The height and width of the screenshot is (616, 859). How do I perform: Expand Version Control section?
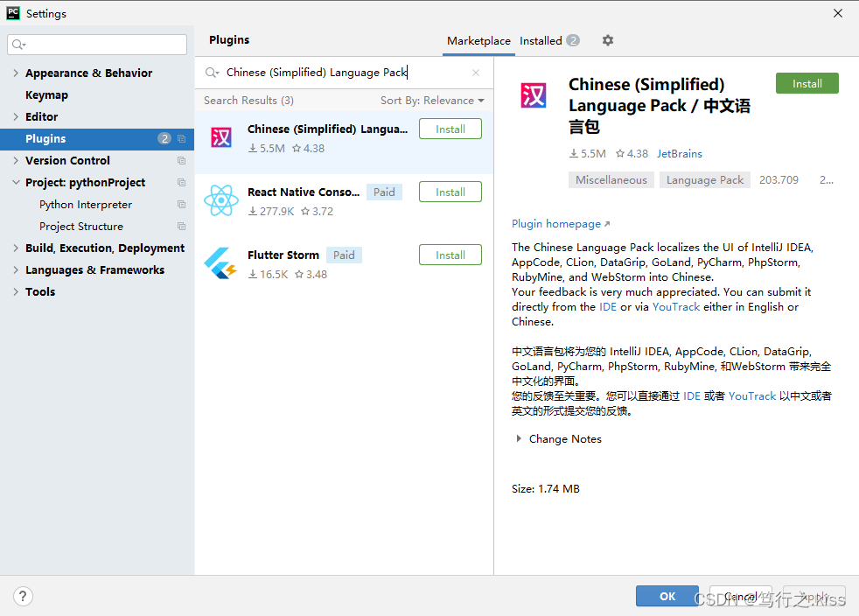[x=16, y=161]
